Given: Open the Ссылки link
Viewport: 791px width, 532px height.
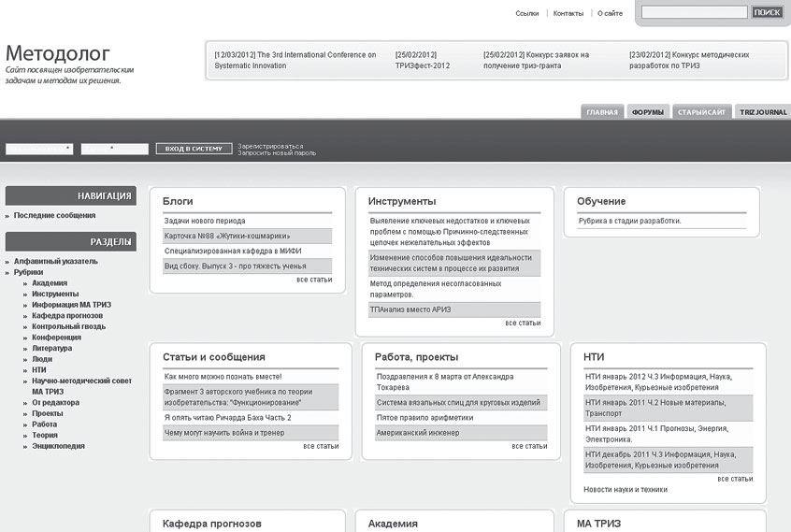Looking at the screenshot, I should tap(527, 14).
